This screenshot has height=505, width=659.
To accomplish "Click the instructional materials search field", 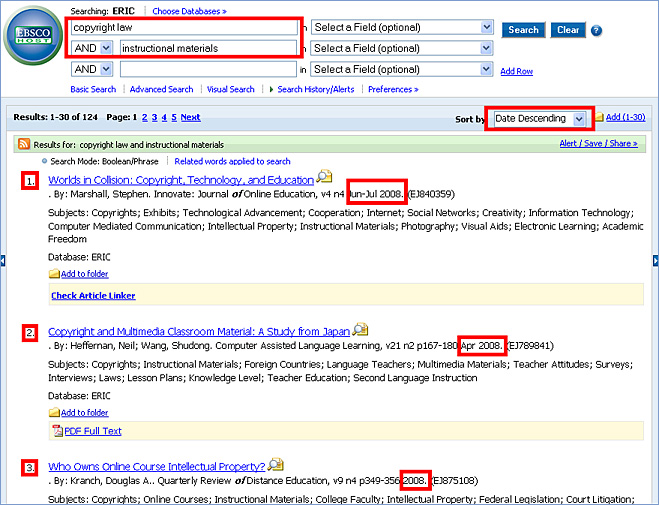I will coord(208,48).
